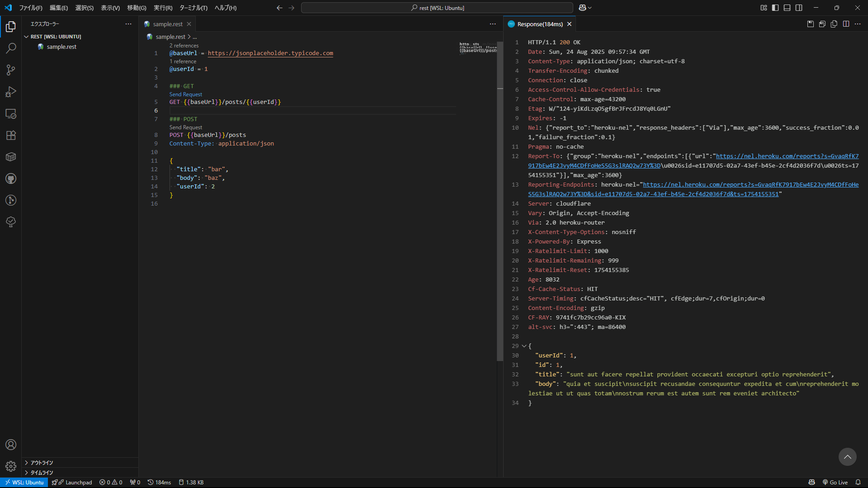The height and width of the screenshot is (488, 868).
Task: Open the ターミナル(T) menu
Action: (x=193, y=8)
